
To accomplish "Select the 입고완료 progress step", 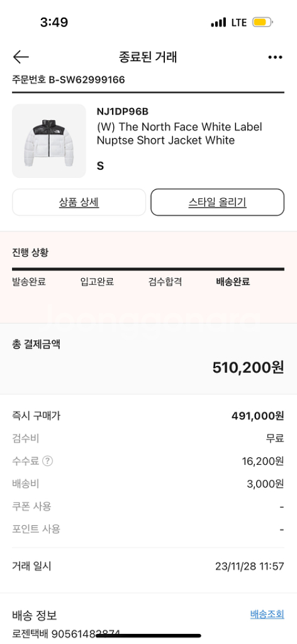I will (x=97, y=282).
